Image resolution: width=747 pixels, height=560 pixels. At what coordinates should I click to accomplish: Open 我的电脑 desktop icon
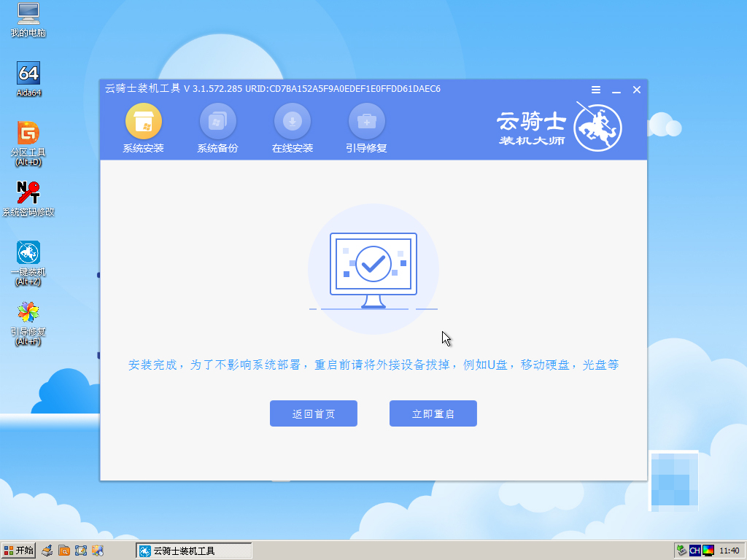[28, 20]
